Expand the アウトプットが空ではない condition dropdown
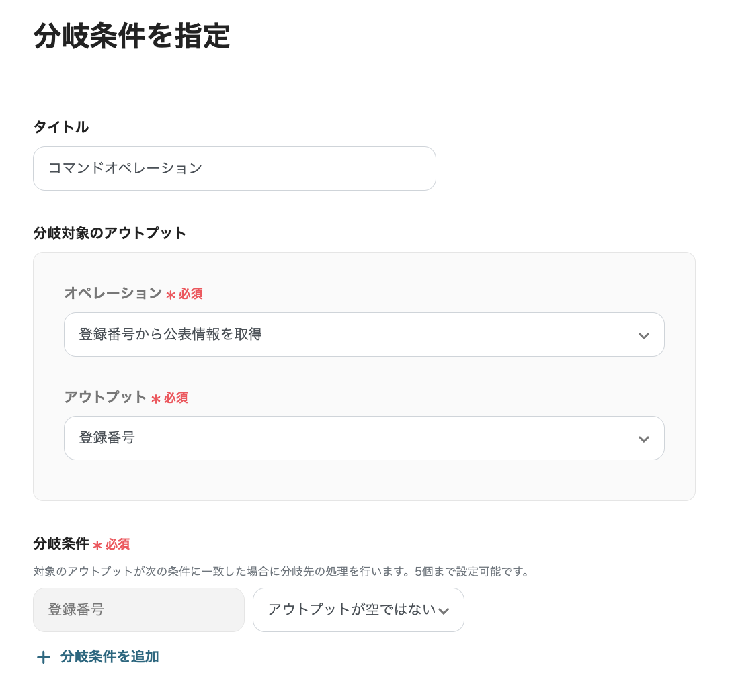 (358, 610)
